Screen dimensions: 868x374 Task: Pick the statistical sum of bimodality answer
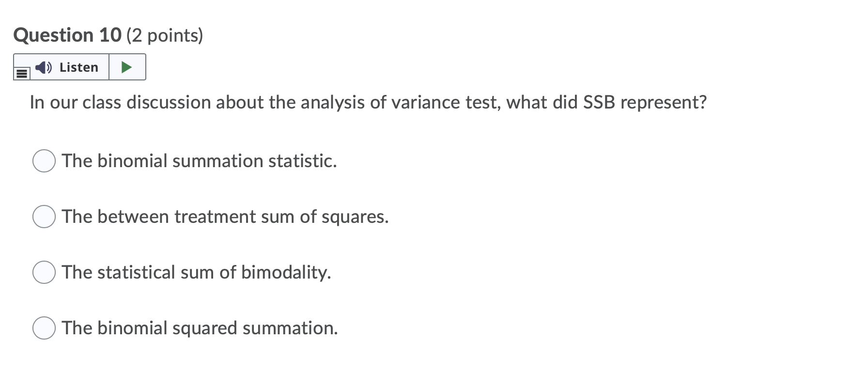[44, 272]
